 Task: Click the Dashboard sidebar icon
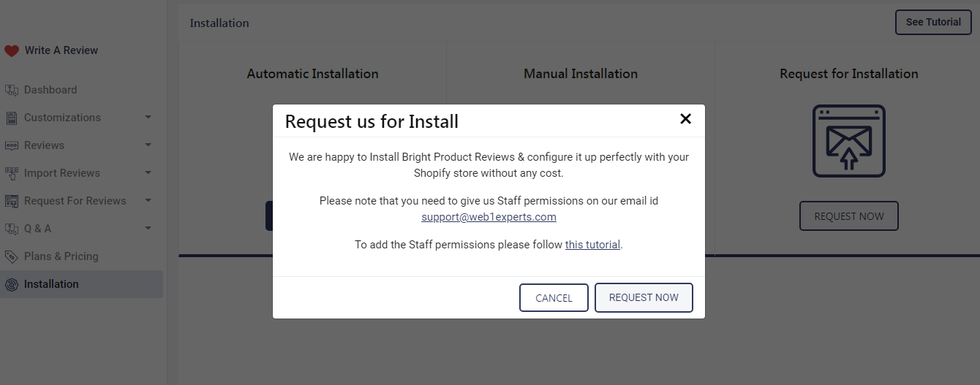tap(11, 90)
